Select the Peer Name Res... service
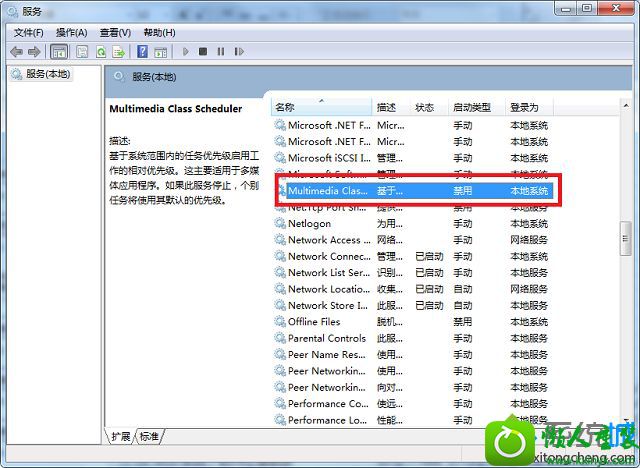Image resolution: width=640 pixels, height=468 pixels. (327, 355)
